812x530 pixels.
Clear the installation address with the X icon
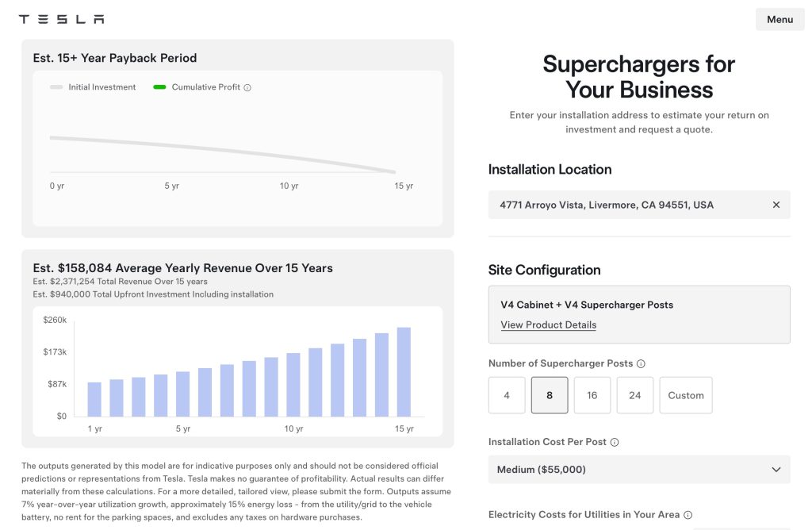tap(776, 205)
